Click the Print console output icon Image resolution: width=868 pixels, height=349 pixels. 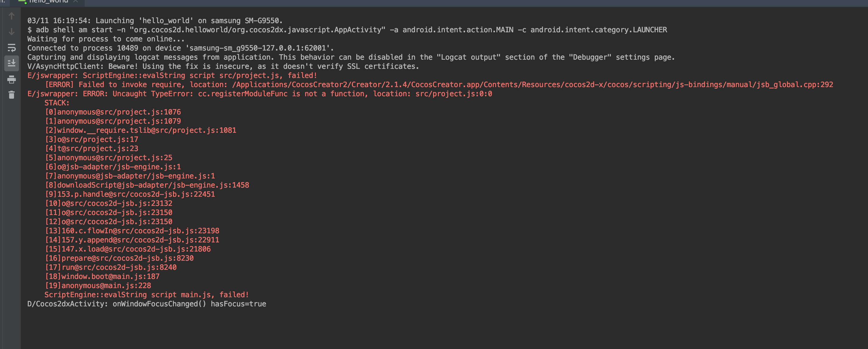click(12, 79)
